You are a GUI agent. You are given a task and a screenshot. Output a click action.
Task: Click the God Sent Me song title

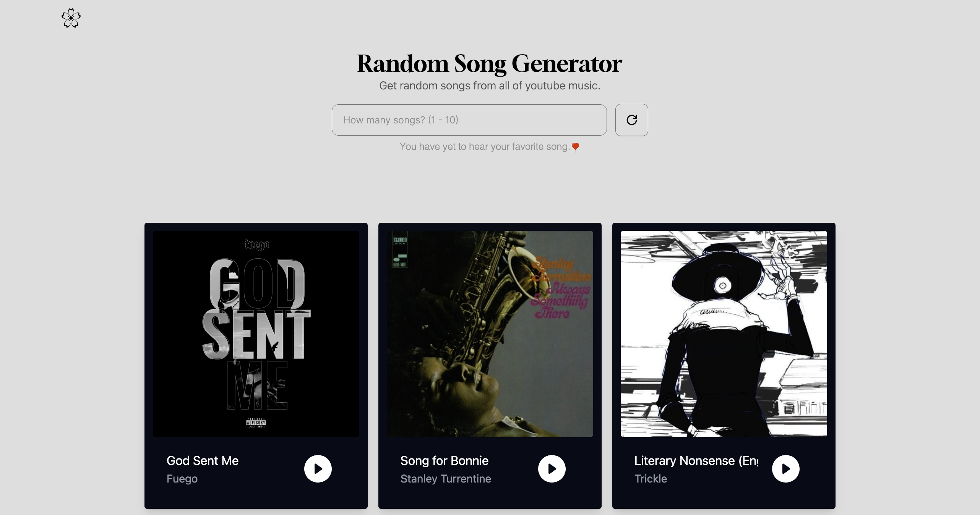203,461
